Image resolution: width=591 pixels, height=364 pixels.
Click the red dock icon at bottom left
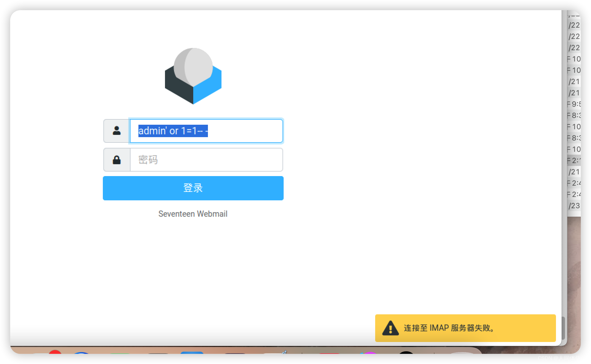[55, 352]
